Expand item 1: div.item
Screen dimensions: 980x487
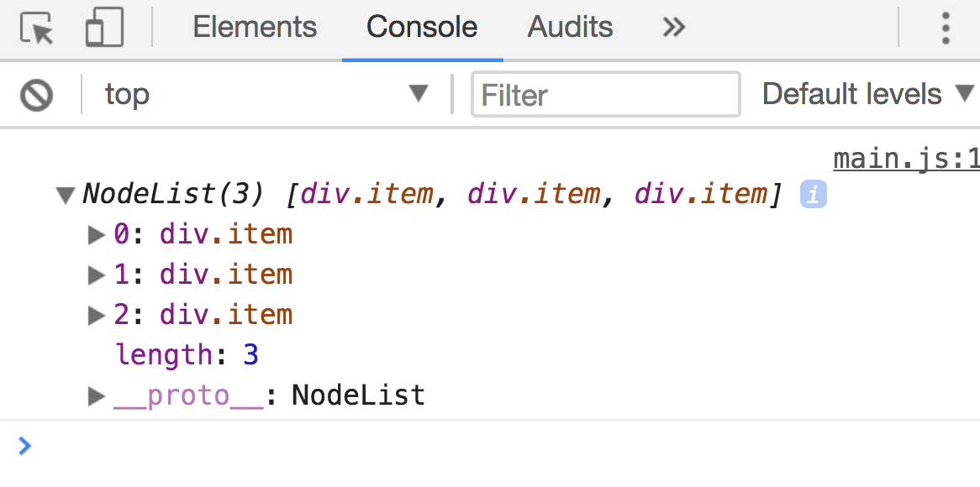point(95,275)
